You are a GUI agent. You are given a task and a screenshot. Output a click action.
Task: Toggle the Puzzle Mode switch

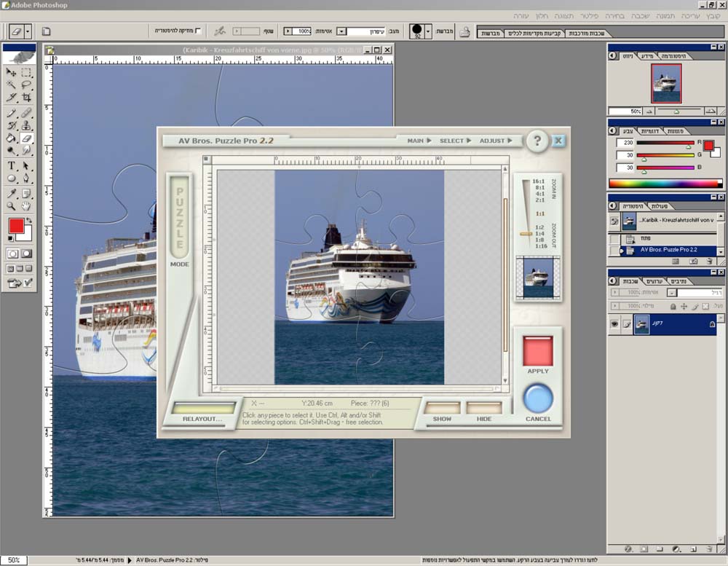[x=179, y=217]
